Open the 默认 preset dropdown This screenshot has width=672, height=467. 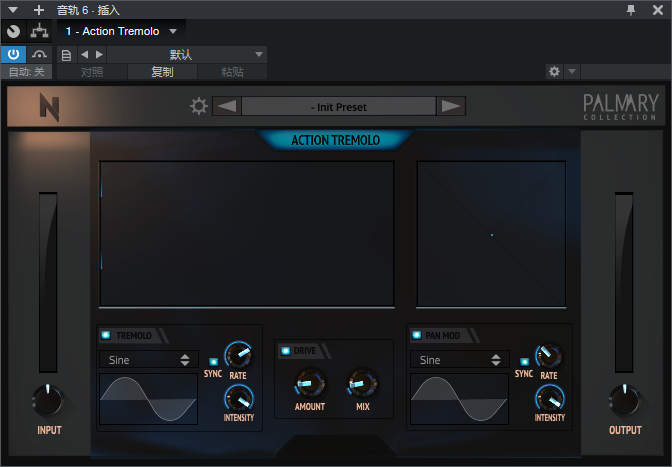coord(187,54)
